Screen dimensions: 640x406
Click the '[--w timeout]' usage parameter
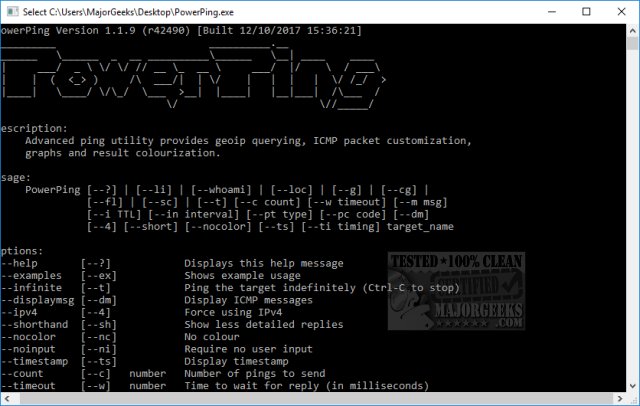[x=347, y=202]
